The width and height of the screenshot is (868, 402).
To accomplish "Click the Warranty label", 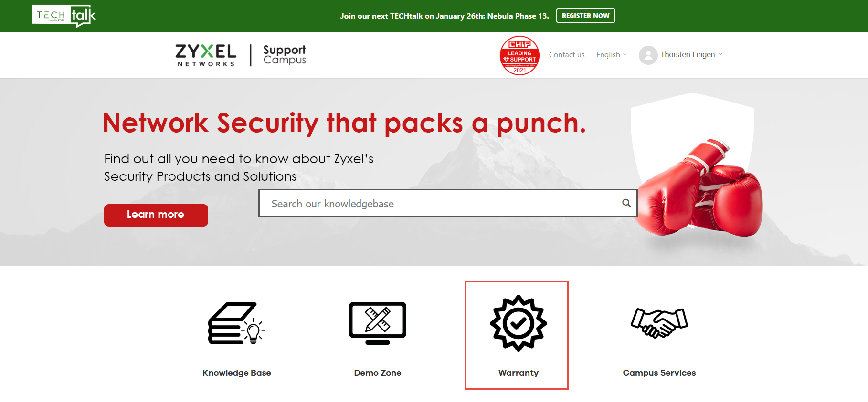I will pyautogui.click(x=519, y=373).
